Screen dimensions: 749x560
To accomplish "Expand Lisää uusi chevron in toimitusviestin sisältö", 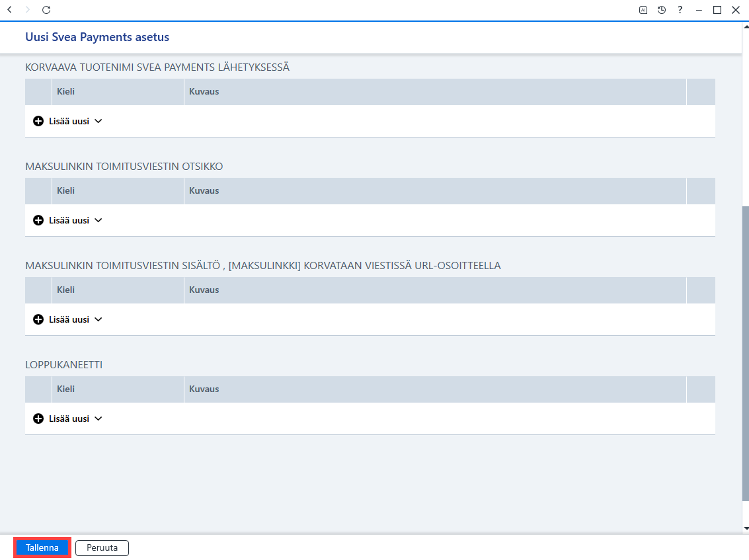I will click(x=99, y=319).
